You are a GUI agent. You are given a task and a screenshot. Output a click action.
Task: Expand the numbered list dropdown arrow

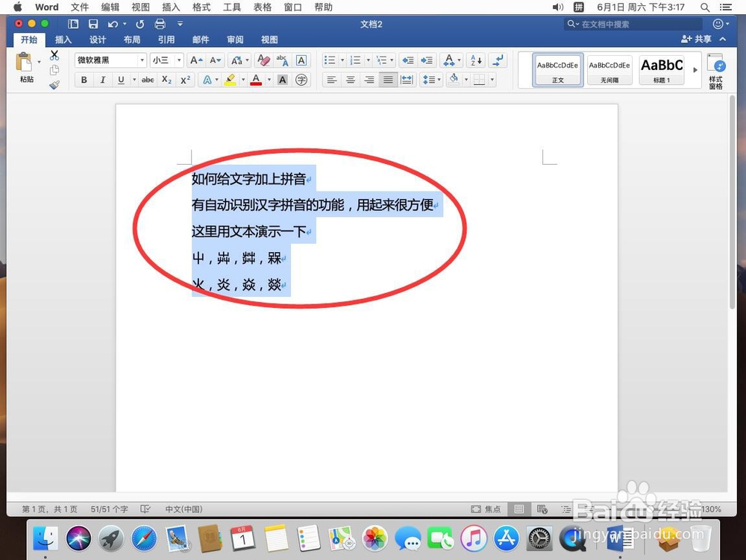point(368,60)
